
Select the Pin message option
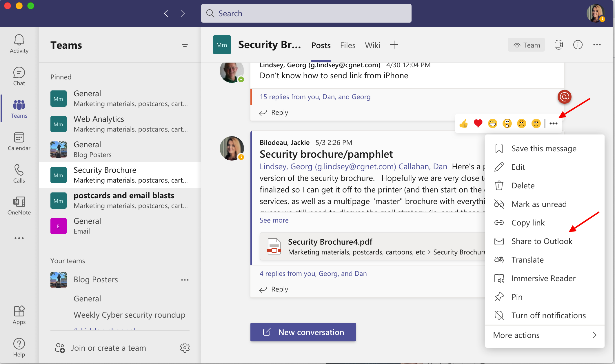517,296
